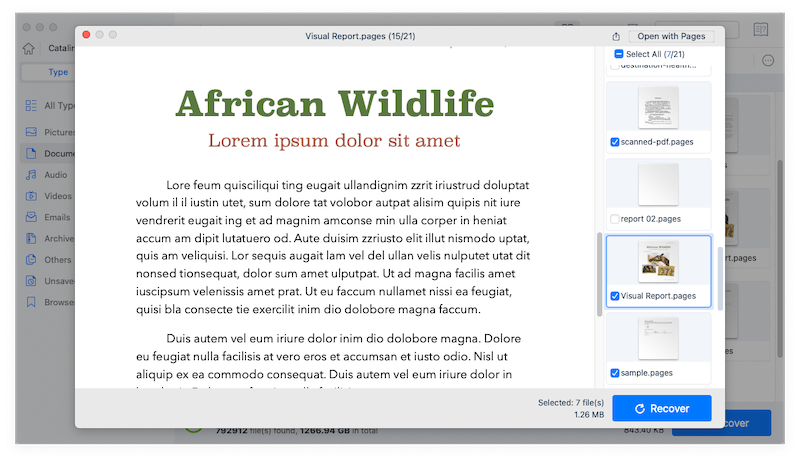The width and height of the screenshot is (800, 462).
Task: Click the more options ellipsis icon
Action: point(768,61)
